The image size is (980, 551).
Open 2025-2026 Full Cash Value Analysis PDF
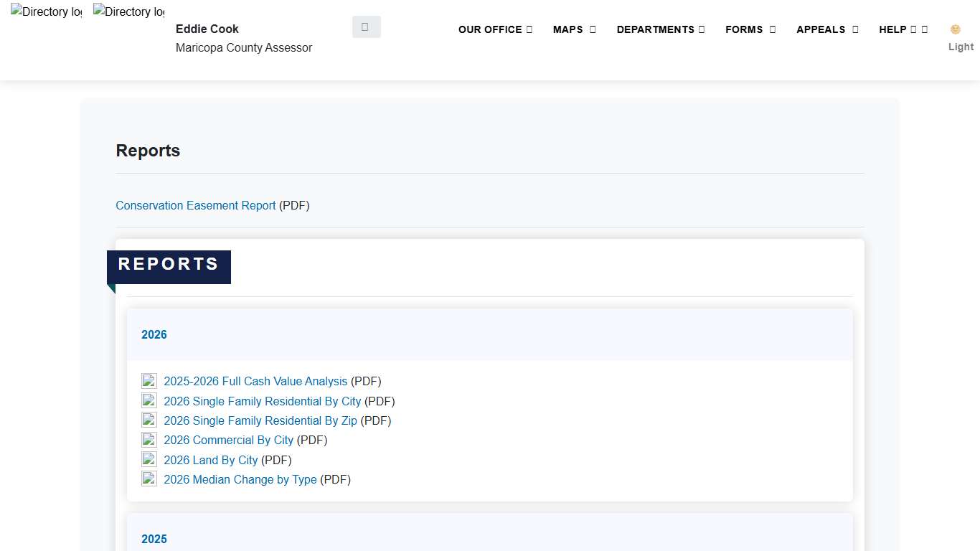[x=255, y=381]
